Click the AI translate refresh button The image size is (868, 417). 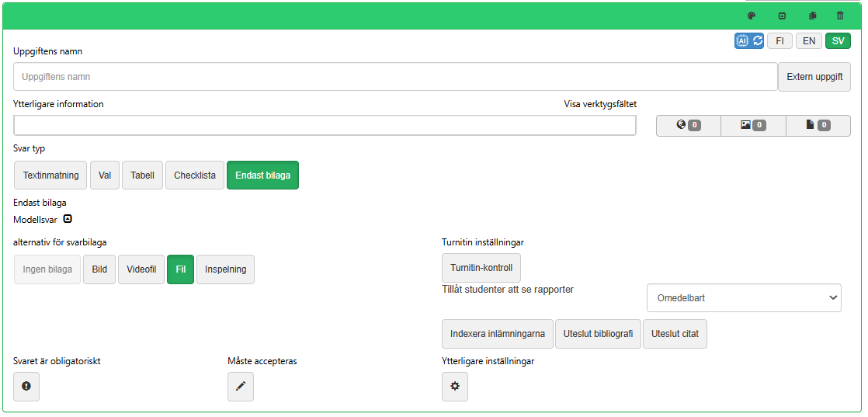pyautogui.click(x=749, y=41)
